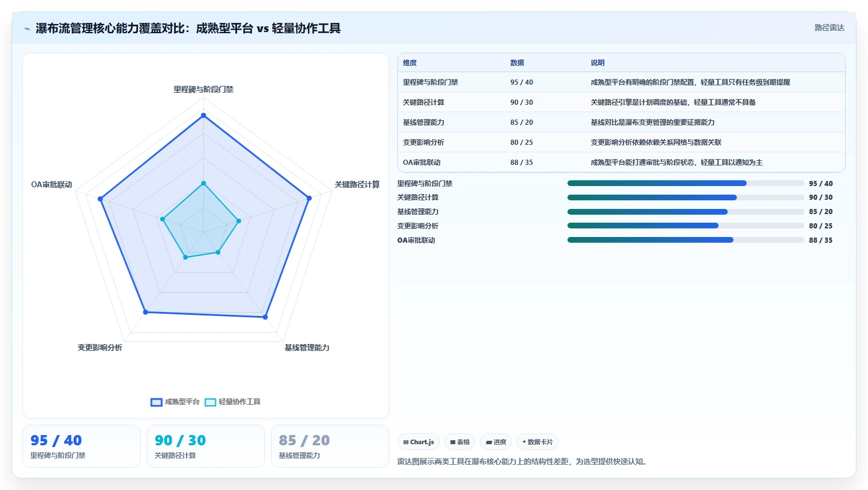The width and height of the screenshot is (868, 490).
Task: Click 成熟型平台 point on 里程碑与阶段门禁 radar axis
Action: pos(203,116)
